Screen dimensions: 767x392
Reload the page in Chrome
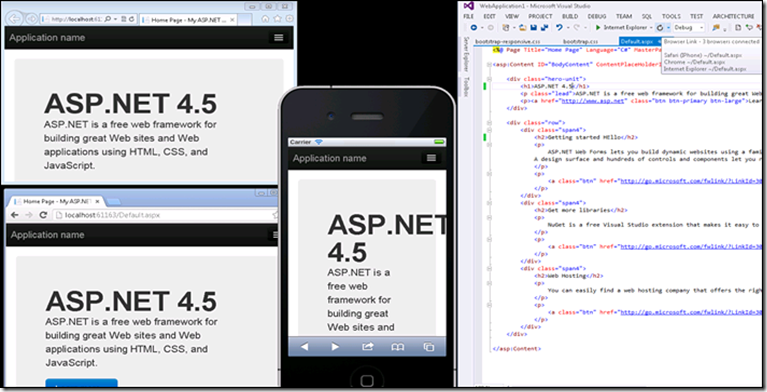tap(43, 215)
